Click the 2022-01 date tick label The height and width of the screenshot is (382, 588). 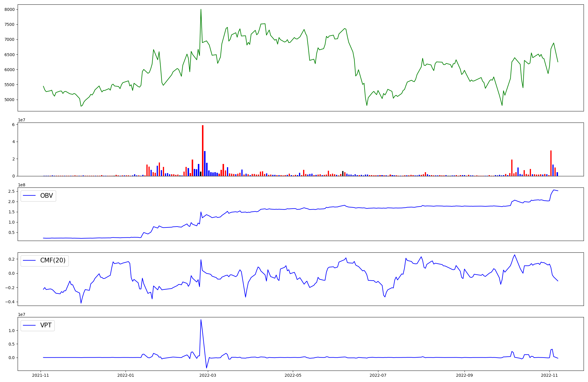click(x=126, y=375)
